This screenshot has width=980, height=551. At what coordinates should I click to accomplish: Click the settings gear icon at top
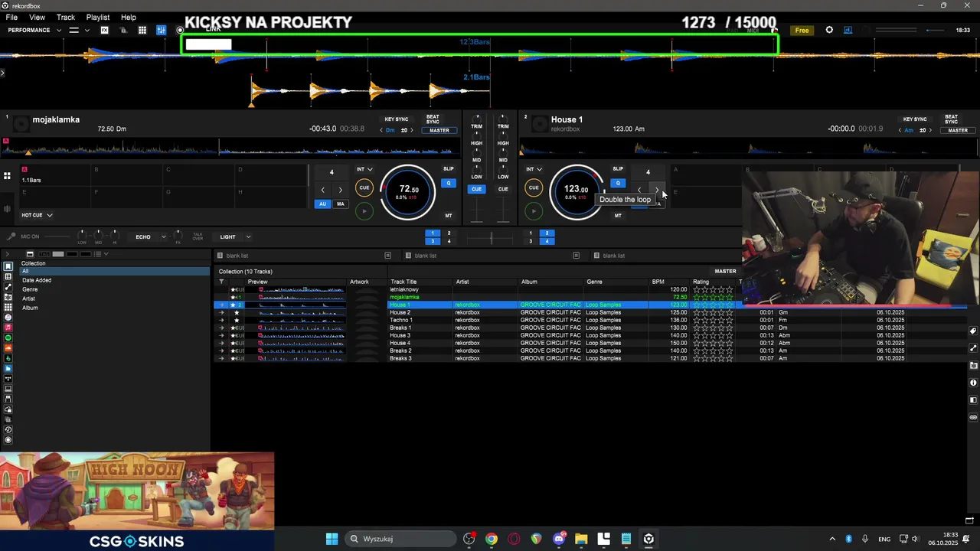[829, 30]
